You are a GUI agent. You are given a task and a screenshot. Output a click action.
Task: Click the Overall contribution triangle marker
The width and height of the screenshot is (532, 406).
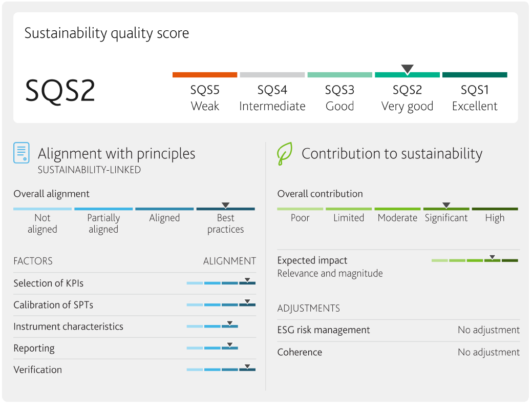pos(446,205)
